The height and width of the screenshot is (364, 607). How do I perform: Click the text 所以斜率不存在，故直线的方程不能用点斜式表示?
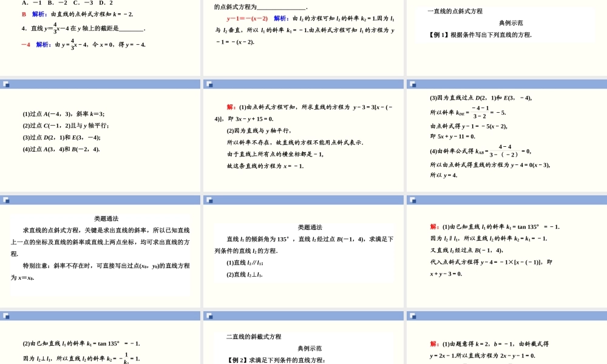[x=295, y=143]
